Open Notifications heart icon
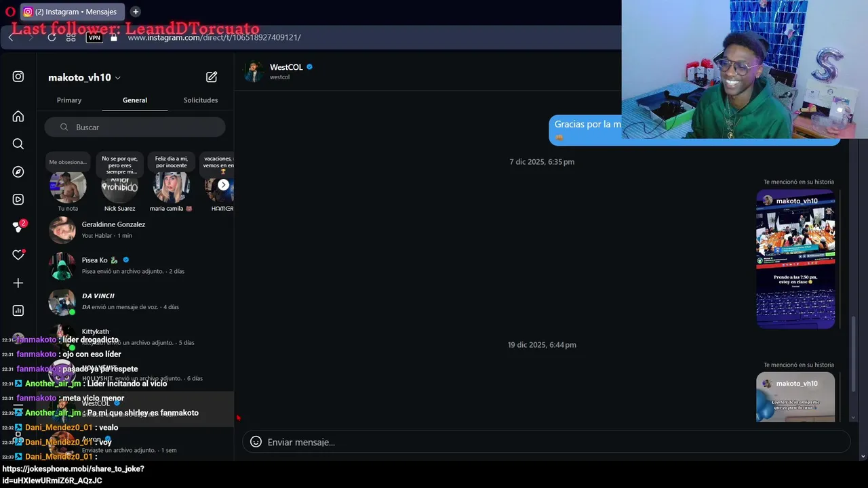The height and width of the screenshot is (488, 868). click(18, 255)
